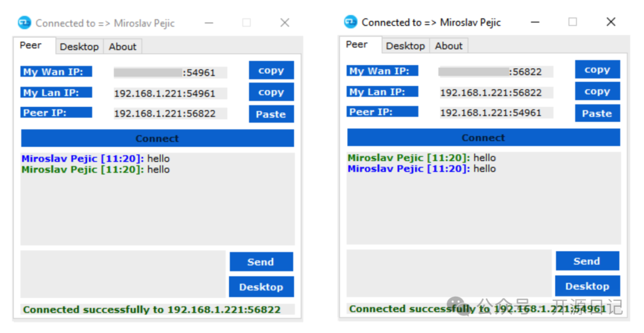Click 'My Lan IP:' label in left window
This screenshot has width=644, height=333.
(56, 92)
